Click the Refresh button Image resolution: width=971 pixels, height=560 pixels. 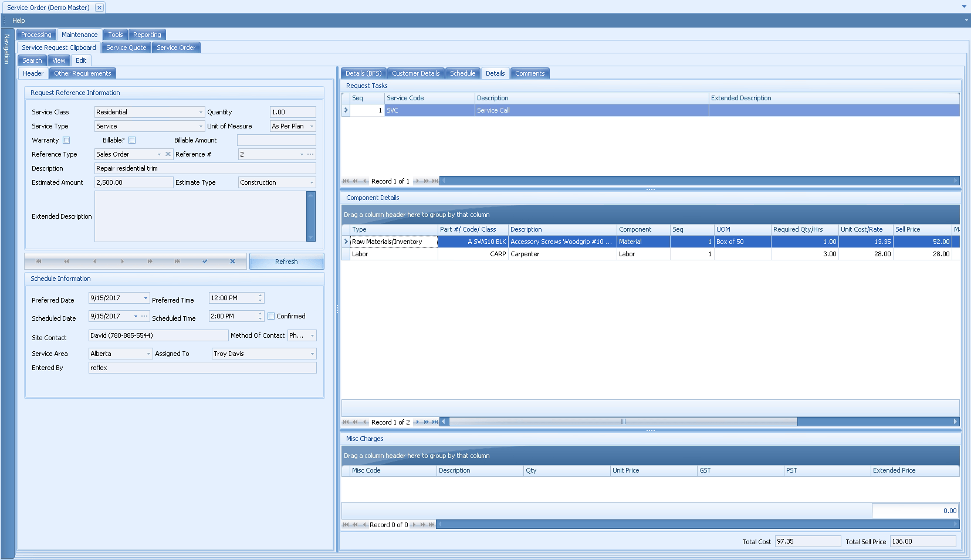286,261
